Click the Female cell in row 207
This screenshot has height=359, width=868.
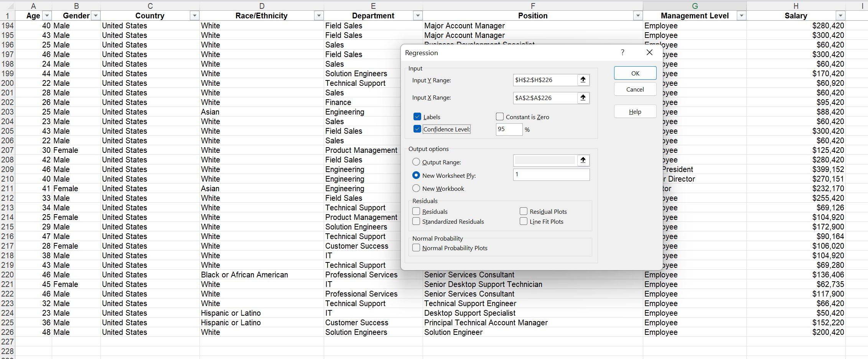76,150
